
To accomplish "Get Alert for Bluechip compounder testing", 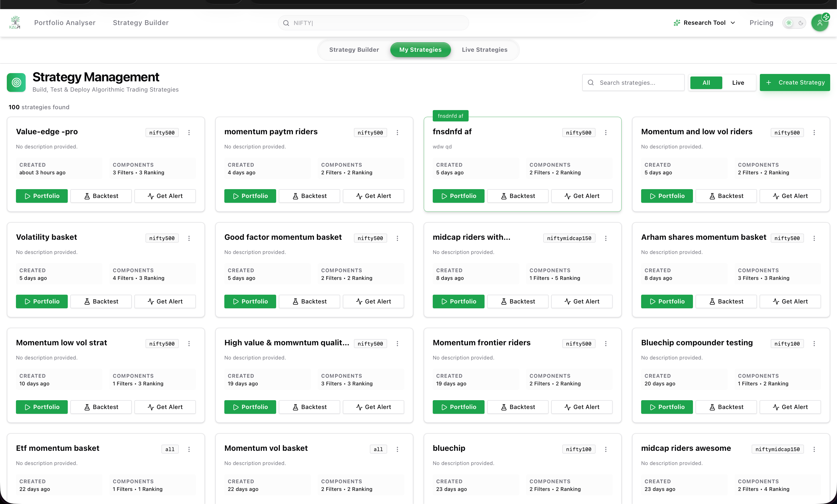I will pyautogui.click(x=790, y=407).
